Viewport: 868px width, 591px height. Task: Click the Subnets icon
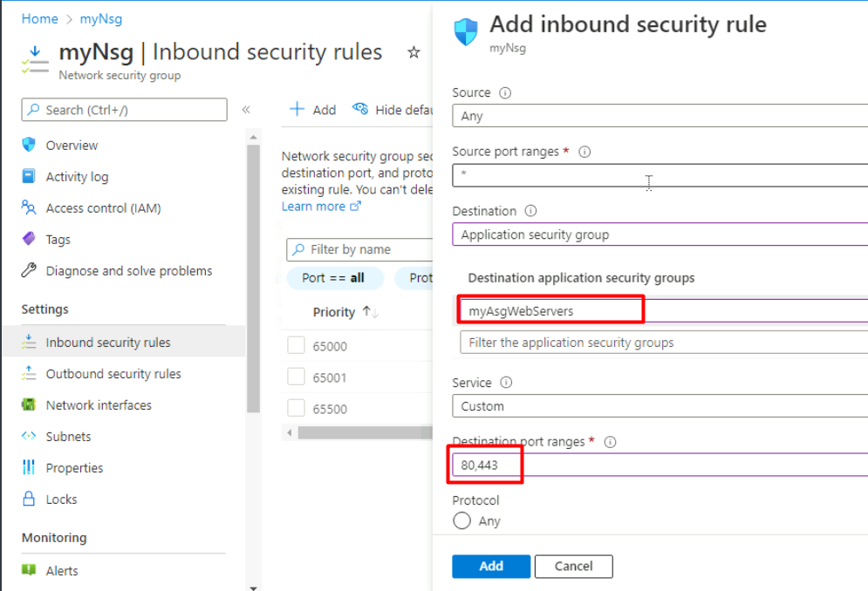pyautogui.click(x=29, y=436)
